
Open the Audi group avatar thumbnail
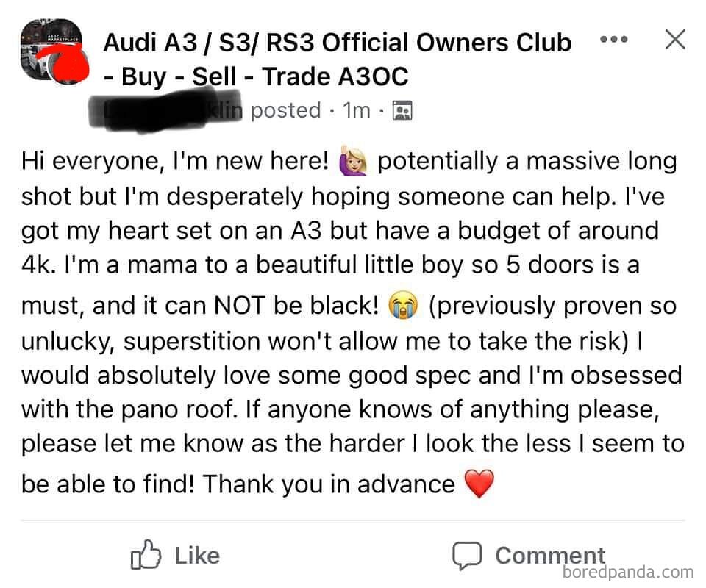[x=51, y=51]
